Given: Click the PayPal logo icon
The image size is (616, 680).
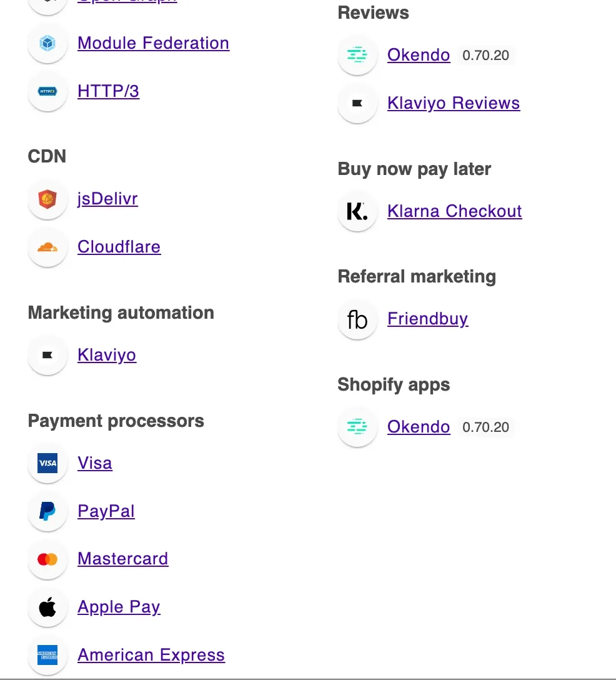Looking at the screenshot, I should (47, 511).
